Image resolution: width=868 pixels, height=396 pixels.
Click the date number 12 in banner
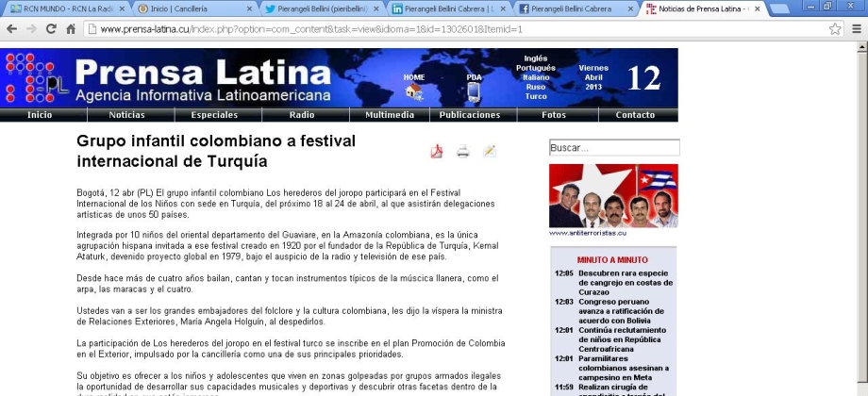[643, 78]
